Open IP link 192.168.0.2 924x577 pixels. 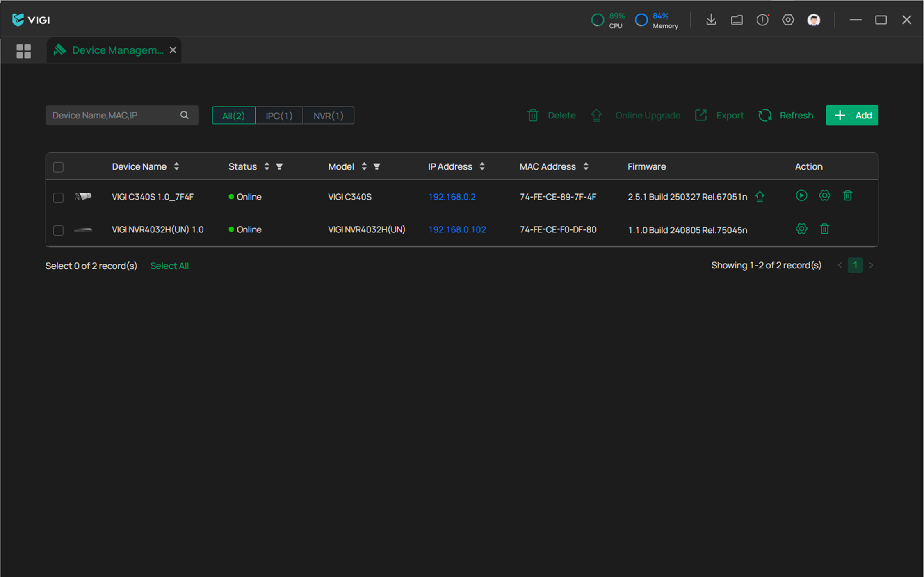point(452,197)
